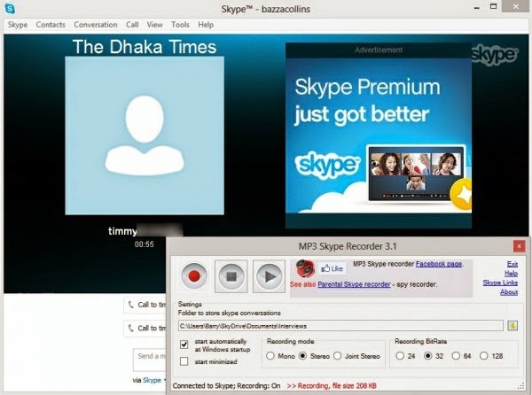This screenshot has height=395, width=532.
Task: Open the via Skype dropdown arrow
Action: 165,380
